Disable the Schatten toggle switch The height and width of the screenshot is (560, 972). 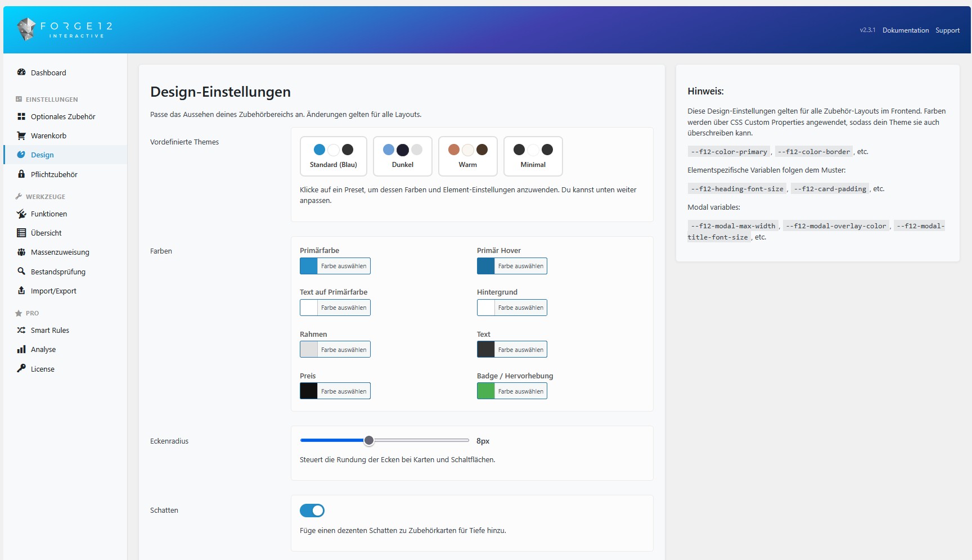pyautogui.click(x=312, y=511)
